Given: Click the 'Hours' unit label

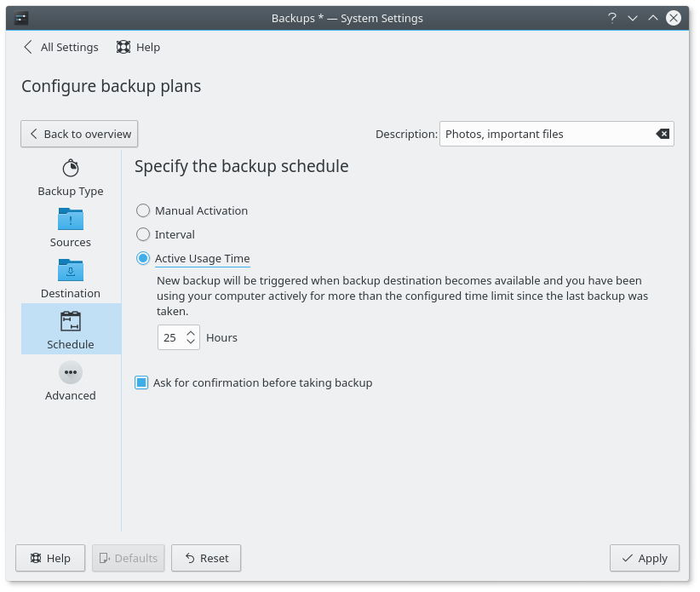Looking at the screenshot, I should pyautogui.click(x=222, y=338).
